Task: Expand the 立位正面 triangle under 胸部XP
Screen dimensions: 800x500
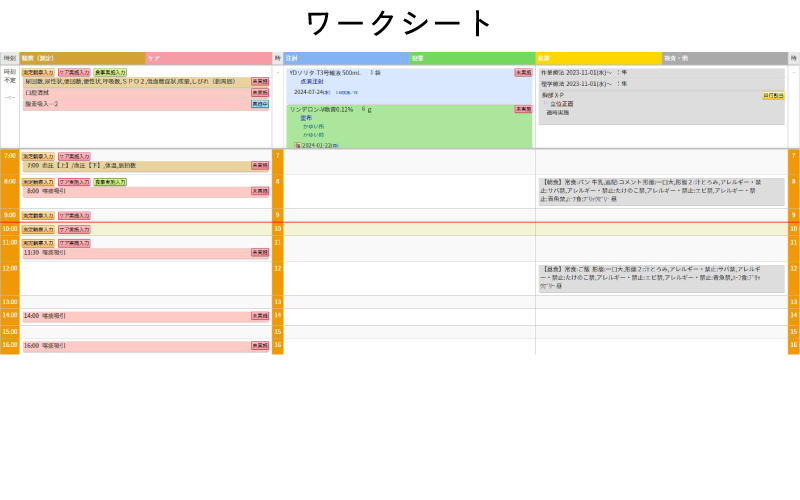Action: pyautogui.click(x=546, y=104)
